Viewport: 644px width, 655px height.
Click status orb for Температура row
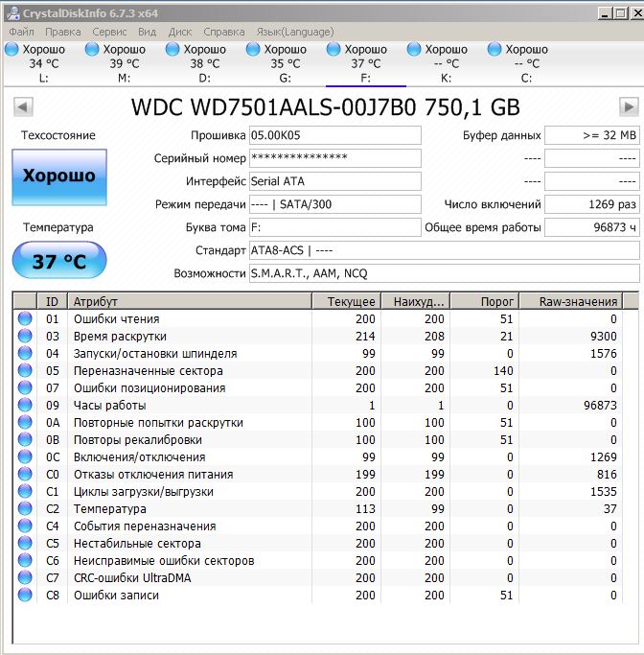pos(25,509)
